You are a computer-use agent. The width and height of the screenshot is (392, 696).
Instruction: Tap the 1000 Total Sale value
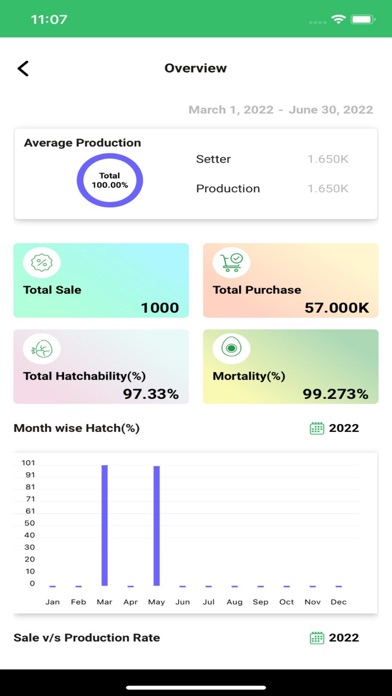[x=160, y=308]
